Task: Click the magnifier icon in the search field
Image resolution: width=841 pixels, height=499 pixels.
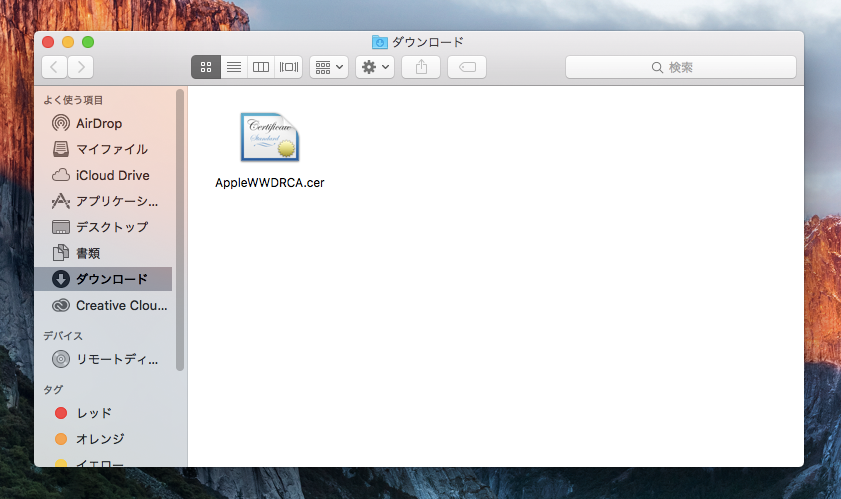Action: pyautogui.click(x=657, y=67)
